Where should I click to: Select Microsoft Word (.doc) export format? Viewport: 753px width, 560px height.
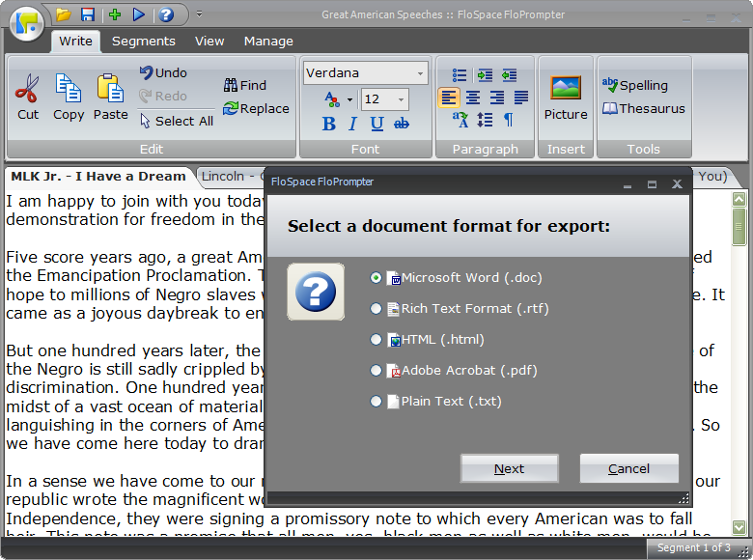click(x=456, y=278)
